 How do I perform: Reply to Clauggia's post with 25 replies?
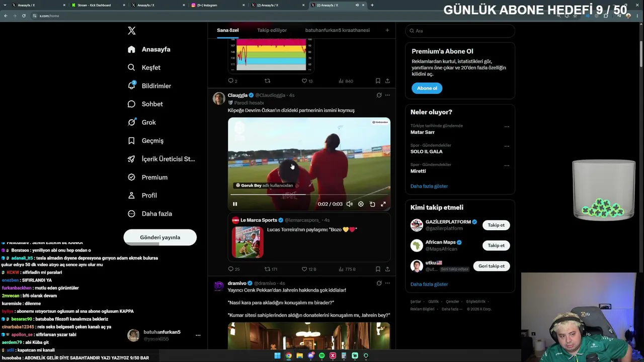pos(234,269)
